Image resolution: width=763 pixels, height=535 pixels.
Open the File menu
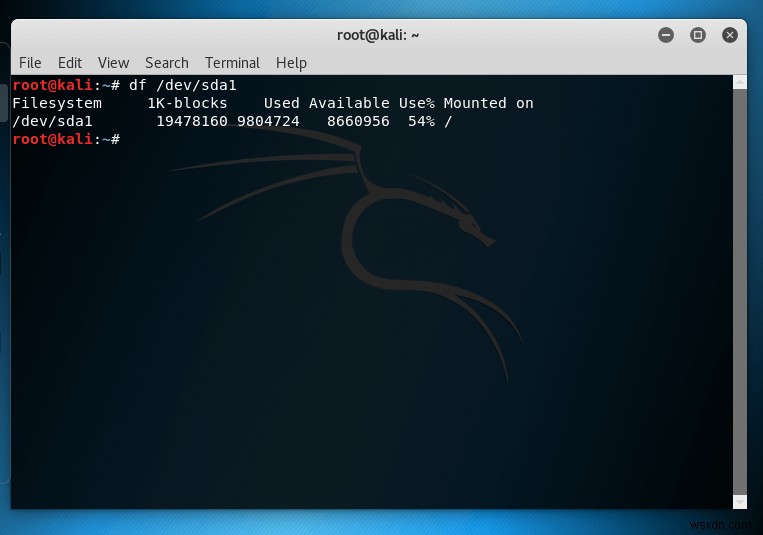pyautogui.click(x=30, y=63)
